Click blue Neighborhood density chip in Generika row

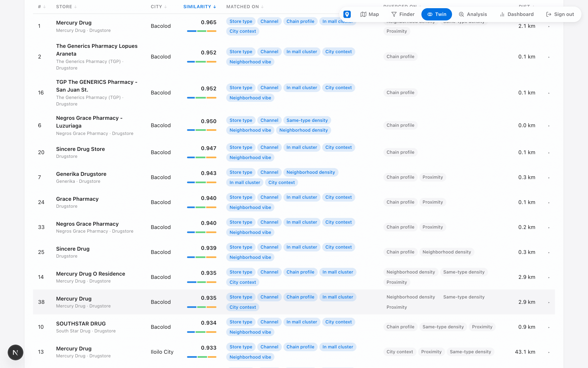tap(311, 172)
